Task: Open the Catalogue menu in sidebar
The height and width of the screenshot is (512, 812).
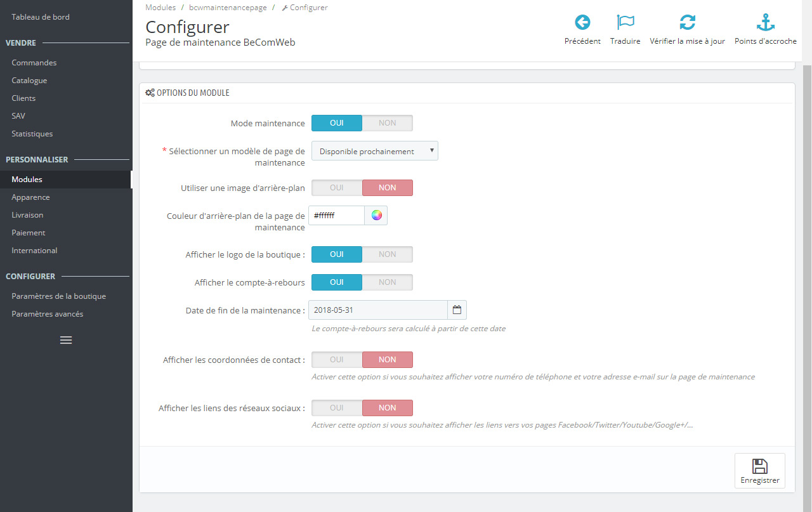Action: (x=29, y=81)
